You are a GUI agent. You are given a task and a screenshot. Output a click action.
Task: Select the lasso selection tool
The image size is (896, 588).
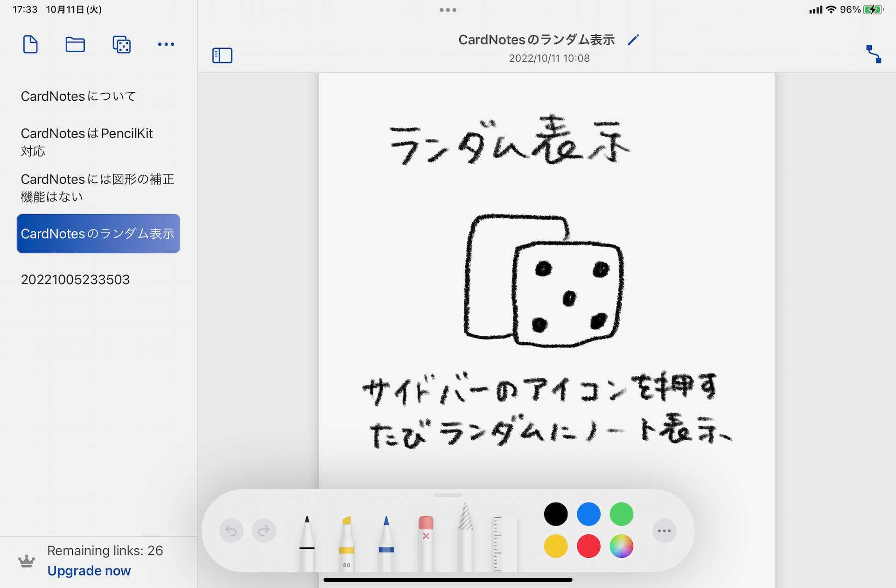point(465,537)
